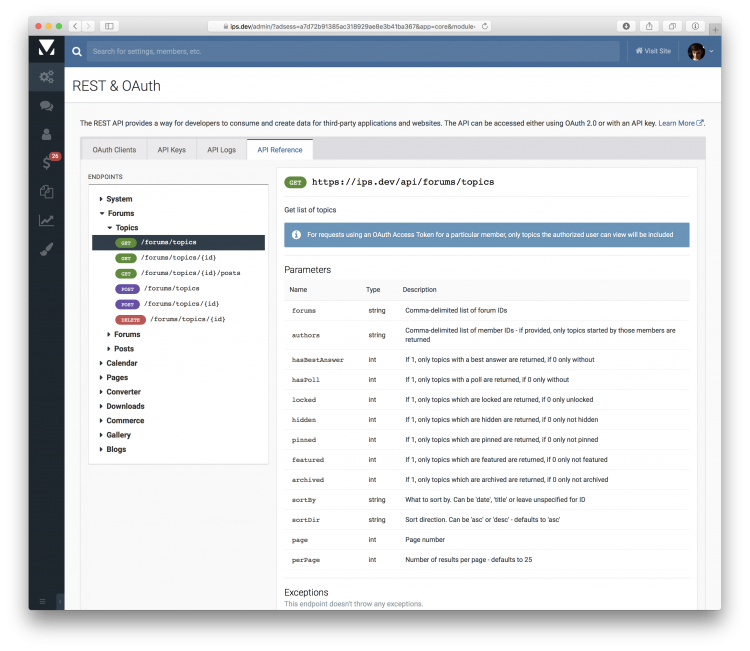Show Safari tab overview icon
Screen dimensions: 750x651
click(672, 26)
